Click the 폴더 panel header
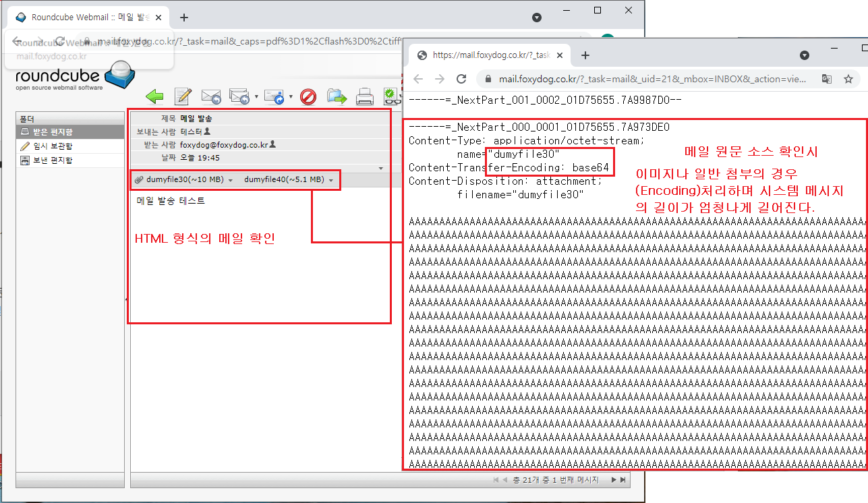 tap(70, 119)
